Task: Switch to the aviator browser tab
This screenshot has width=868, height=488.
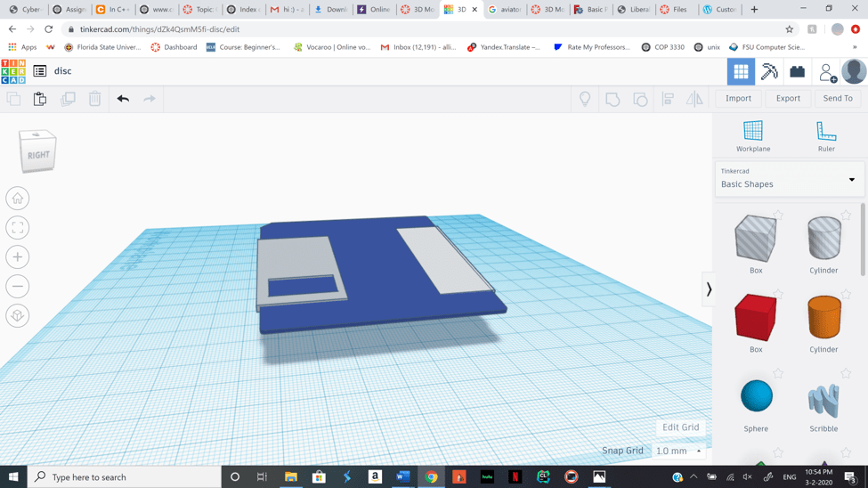Action: (504, 10)
